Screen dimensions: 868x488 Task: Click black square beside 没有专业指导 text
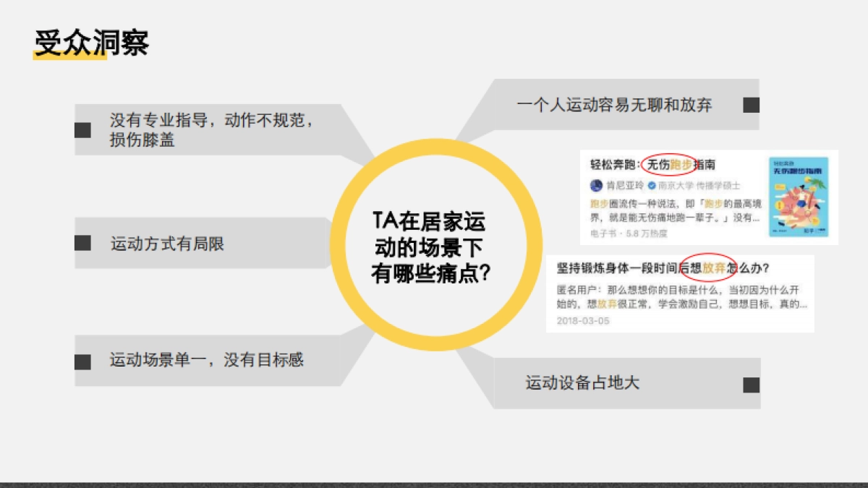click(82, 130)
